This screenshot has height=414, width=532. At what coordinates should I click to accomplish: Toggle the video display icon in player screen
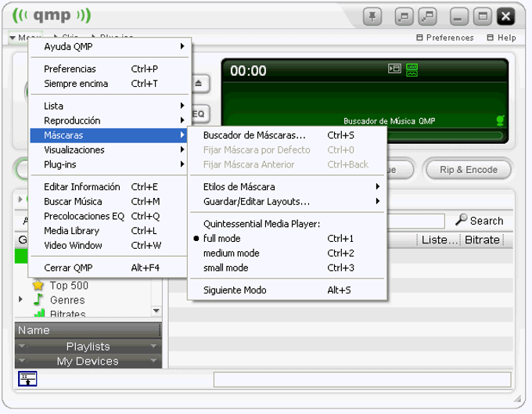click(394, 69)
